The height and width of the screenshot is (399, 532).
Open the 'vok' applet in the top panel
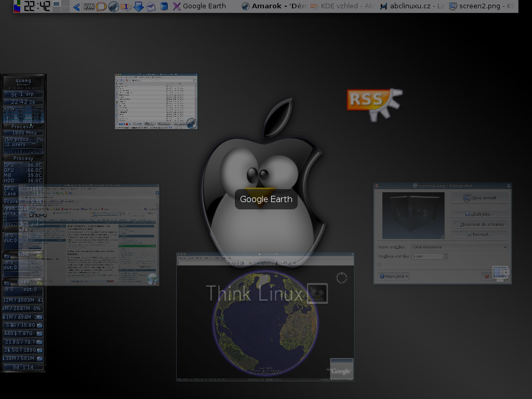click(x=89, y=6)
